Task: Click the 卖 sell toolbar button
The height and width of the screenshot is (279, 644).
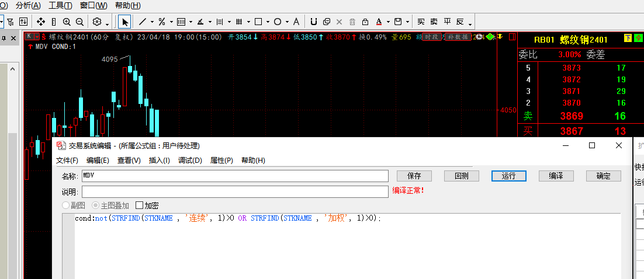Action: click(434, 22)
